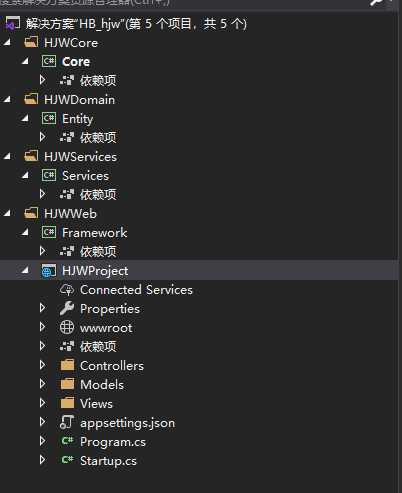402x493 pixels.
Task: Select the solution 'HB_hjw' root node
Action: (x=136, y=24)
